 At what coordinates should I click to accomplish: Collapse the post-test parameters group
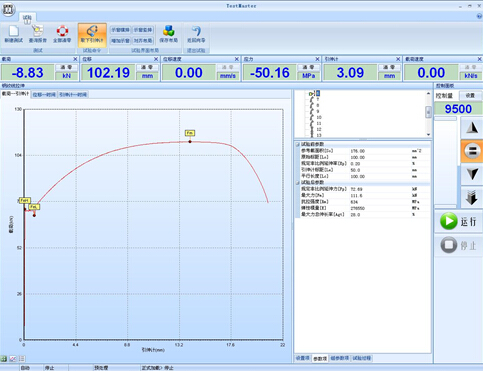click(x=297, y=183)
